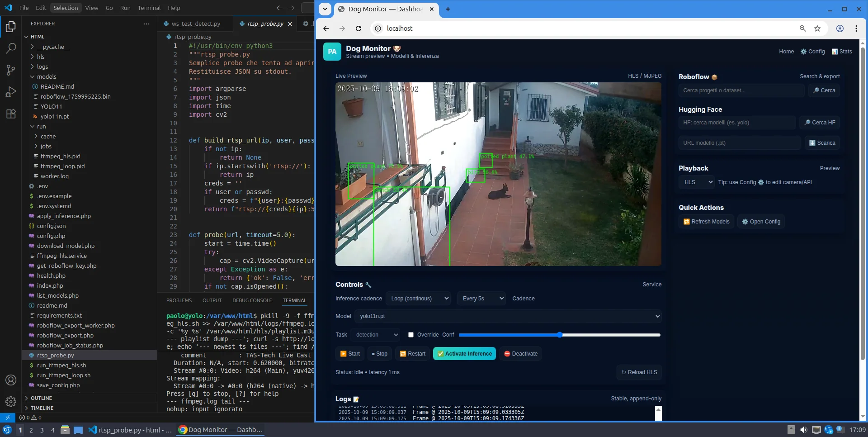Click the Activate Inference button

pos(464,354)
